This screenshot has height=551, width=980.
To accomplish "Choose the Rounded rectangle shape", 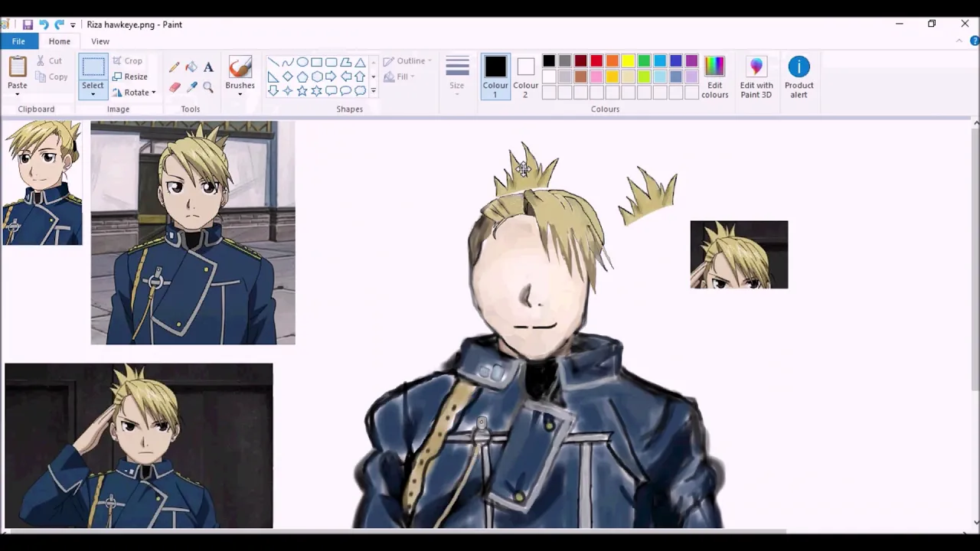I will click(x=332, y=63).
